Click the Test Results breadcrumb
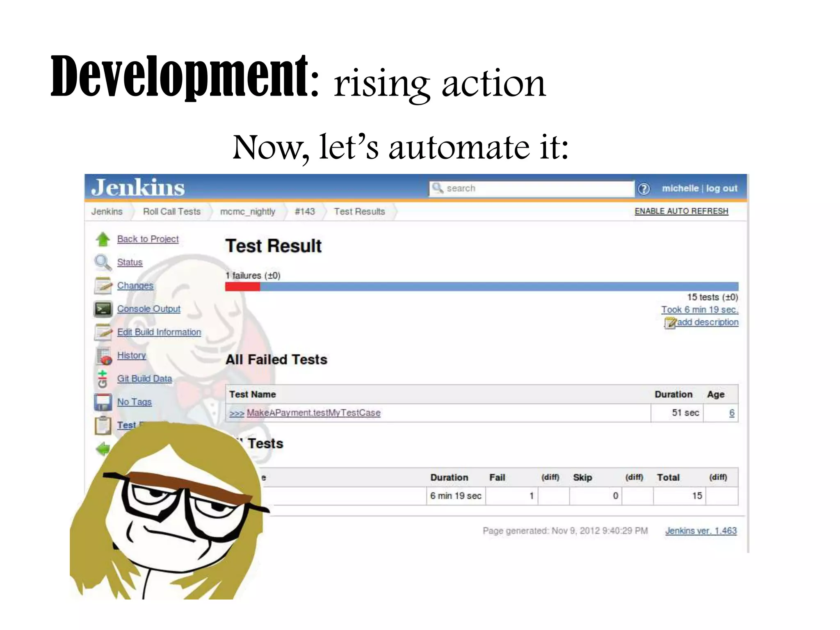This screenshot has width=840, height=630. tap(359, 212)
